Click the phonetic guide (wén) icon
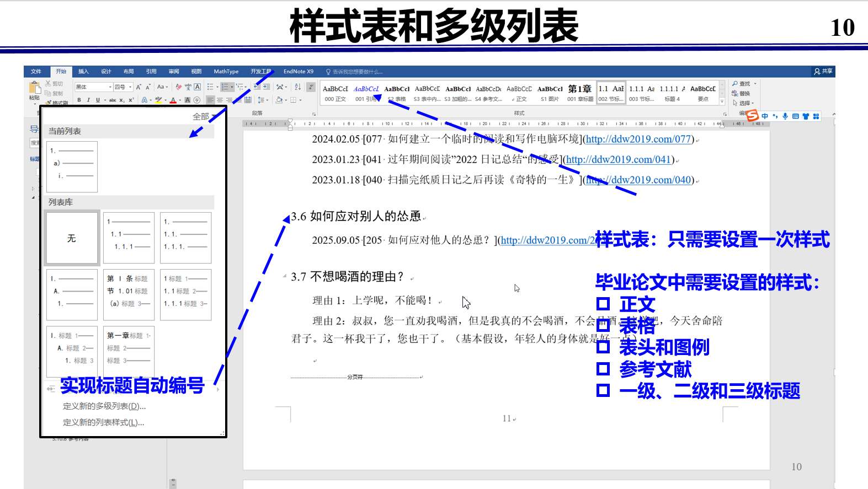The width and height of the screenshot is (868, 489). (x=188, y=87)
